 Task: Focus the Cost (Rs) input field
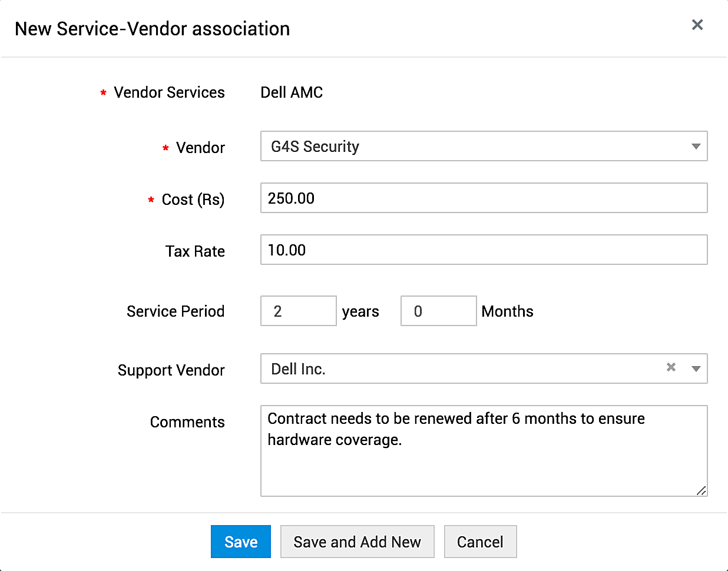pyautogui.click(x=483, y=198)
